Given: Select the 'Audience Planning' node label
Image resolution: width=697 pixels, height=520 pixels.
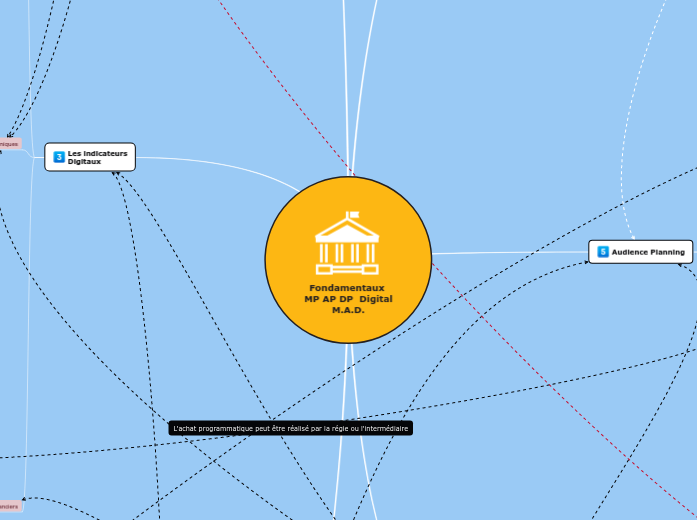Looking at the screenshot, I should 648,252.
